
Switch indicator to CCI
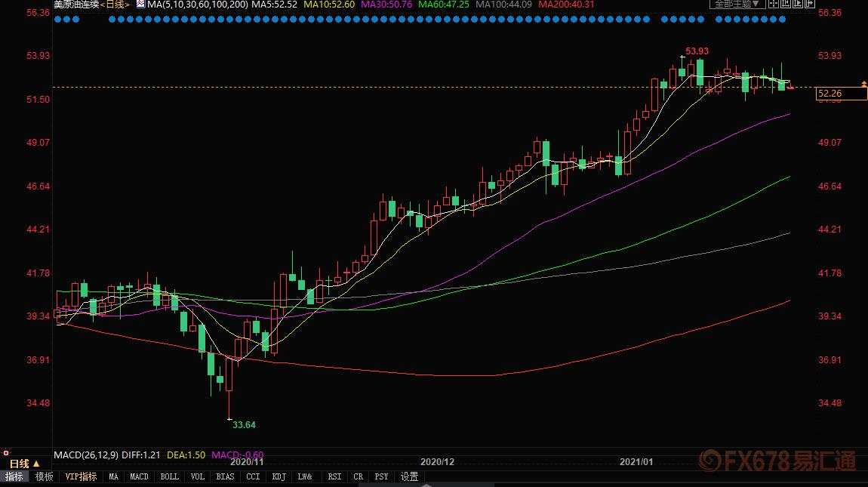253,476
